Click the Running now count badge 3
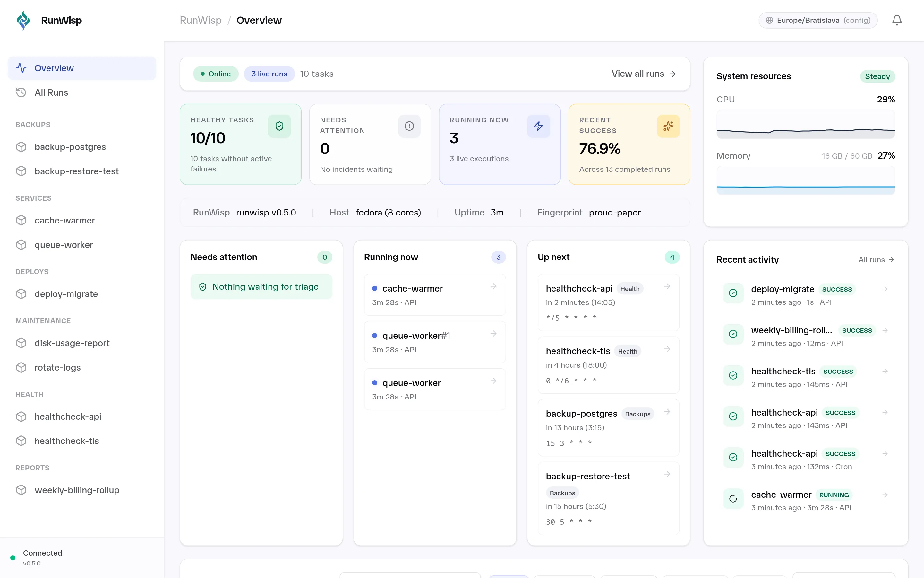The width and height of the screenshot is (924, 578). point(498,257)
